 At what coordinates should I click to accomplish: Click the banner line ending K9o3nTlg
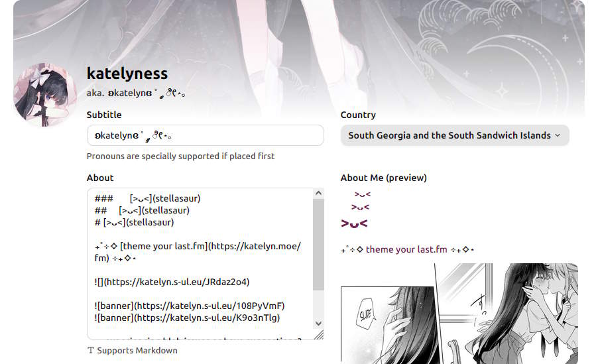pyautogui.click(x=187, y=318)
